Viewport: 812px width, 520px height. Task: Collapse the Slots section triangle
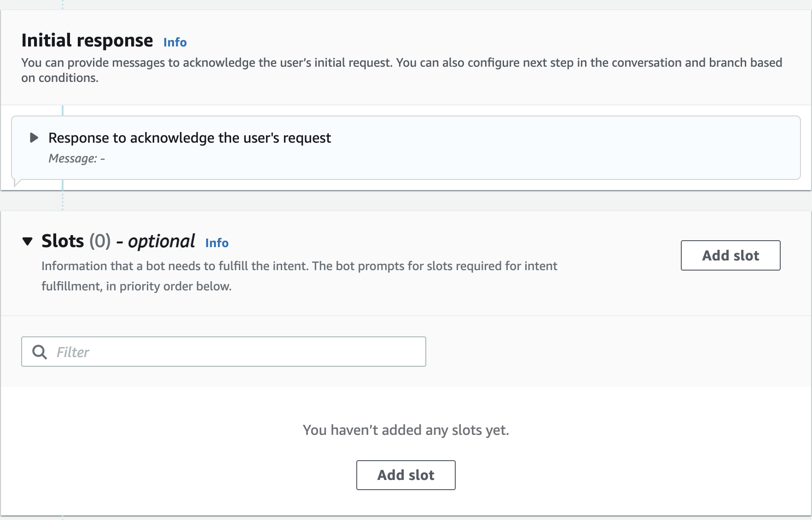click(x=28, y=241)
